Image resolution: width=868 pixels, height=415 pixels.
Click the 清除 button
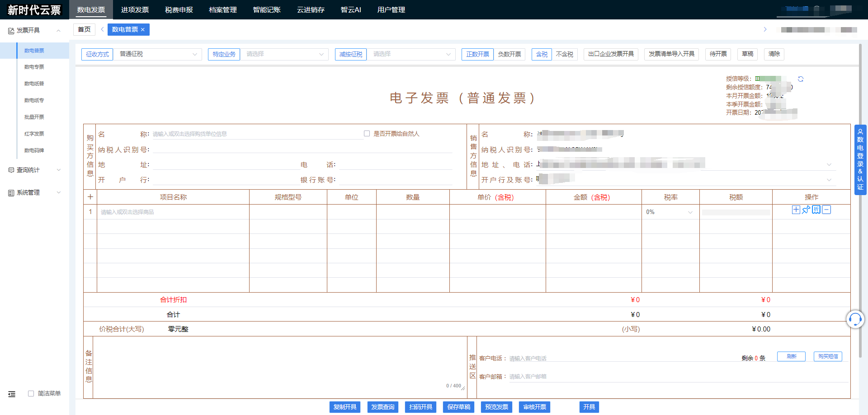(x=774, y=54)
